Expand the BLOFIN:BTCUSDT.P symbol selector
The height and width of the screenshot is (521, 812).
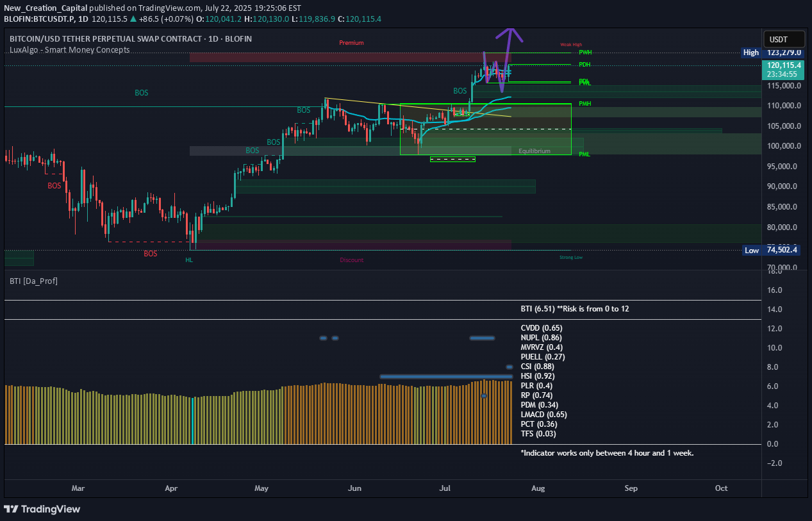pyautogui.click(x=38, y=19)
